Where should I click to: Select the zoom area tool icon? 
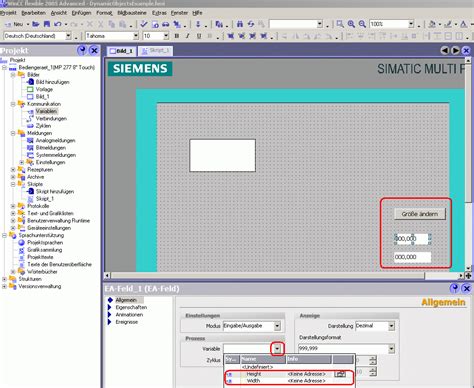tap(340, 24)
